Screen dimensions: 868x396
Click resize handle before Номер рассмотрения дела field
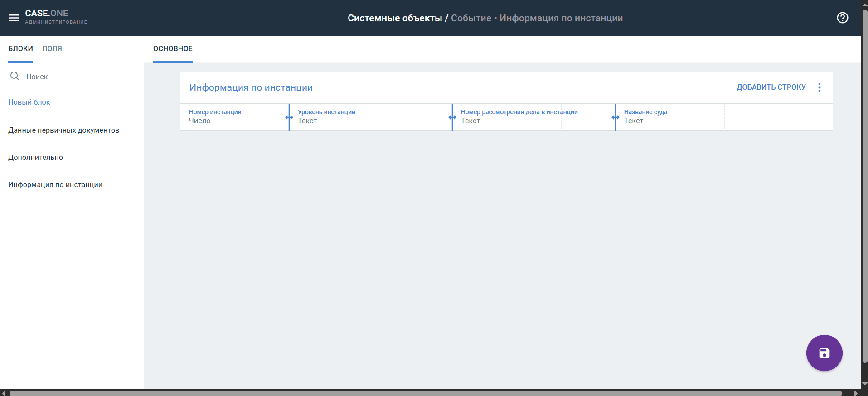[452, 117]
